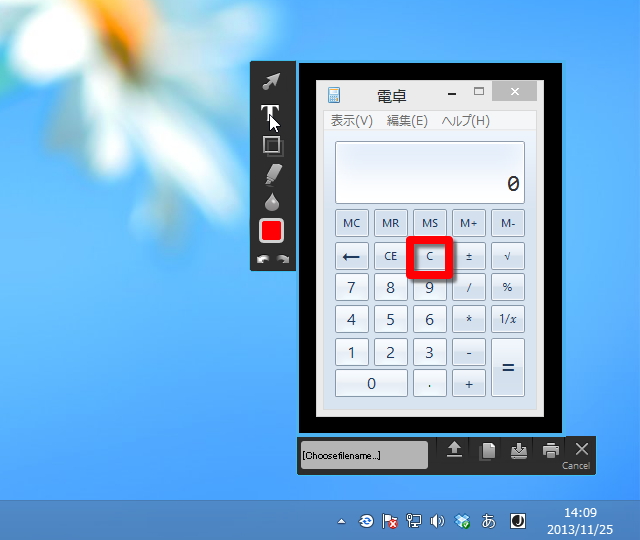
Task: Open Action Center flag icon
Action: (389, 521)
